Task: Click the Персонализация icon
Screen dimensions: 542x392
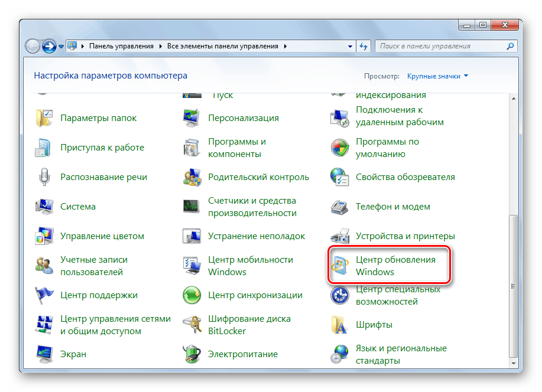Action: [192, 117]
